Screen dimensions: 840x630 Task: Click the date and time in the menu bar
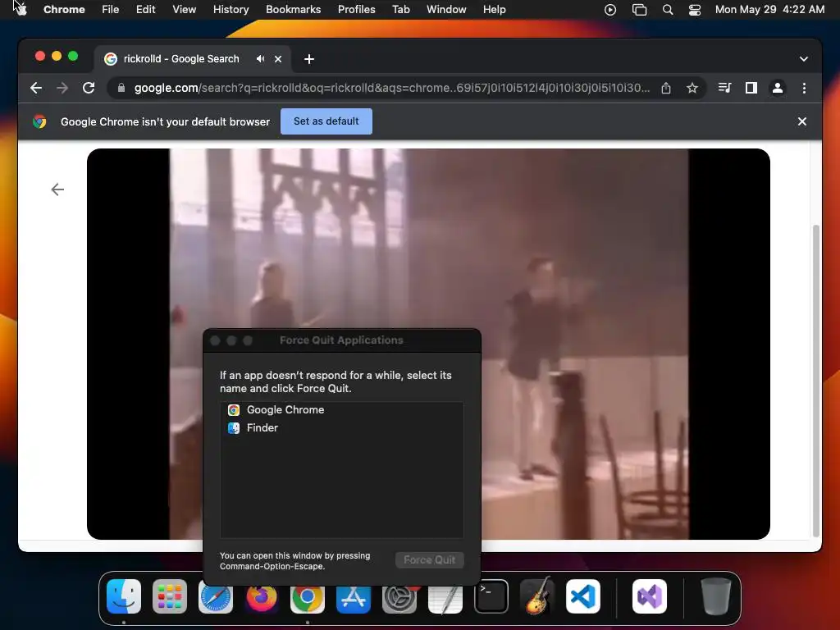769,9
